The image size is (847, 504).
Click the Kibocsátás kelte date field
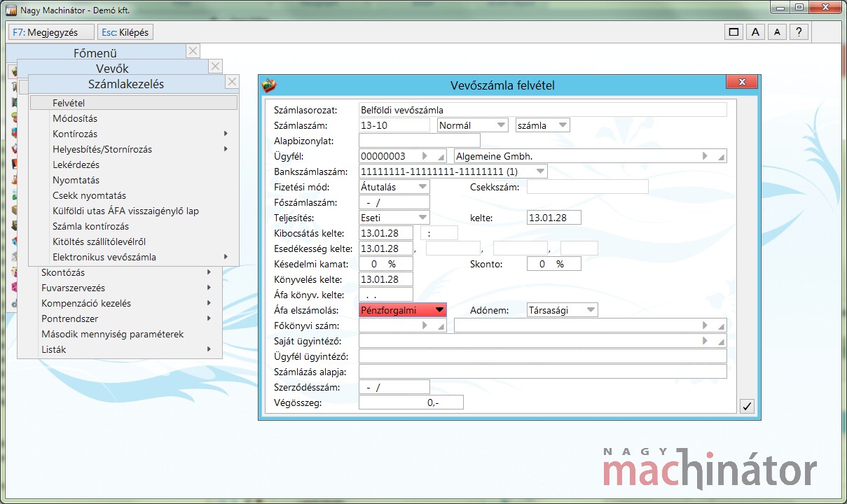tap(386, 233)
